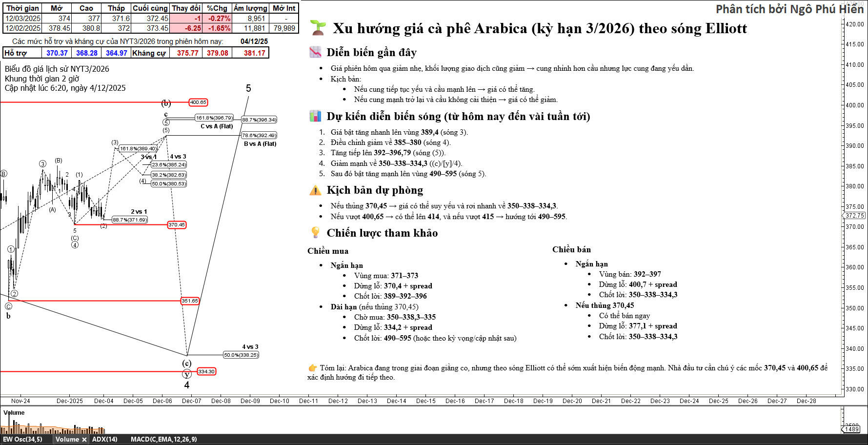Select the Volume indicator tab
Image resolution: width=868 pixels, height=445 pixels.
67,440
